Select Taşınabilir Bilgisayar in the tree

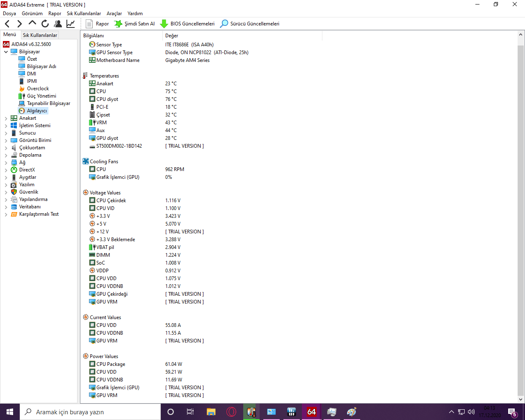[48, 103]
